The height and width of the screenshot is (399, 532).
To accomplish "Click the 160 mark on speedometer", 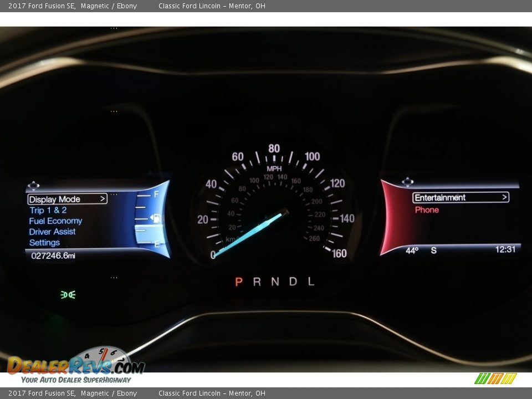I will 339,253.
